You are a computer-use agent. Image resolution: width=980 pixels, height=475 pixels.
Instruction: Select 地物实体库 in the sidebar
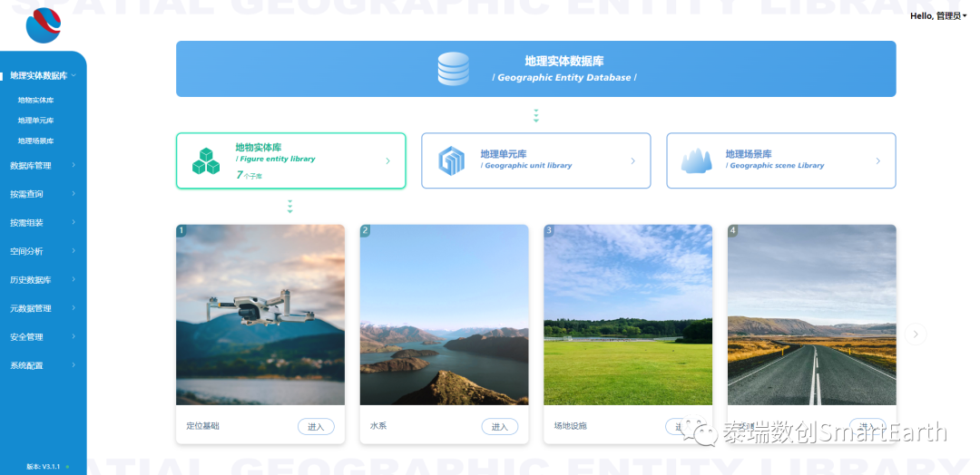[x=35, y=100]
